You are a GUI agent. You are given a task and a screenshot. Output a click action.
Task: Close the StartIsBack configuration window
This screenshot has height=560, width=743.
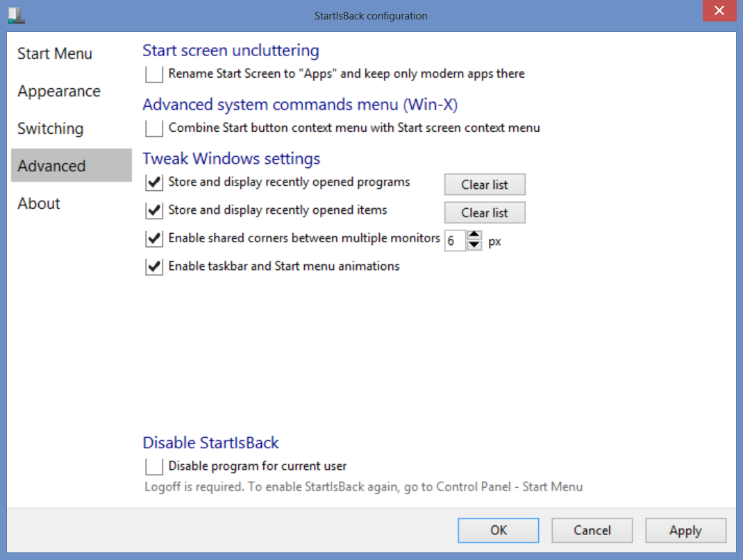[718, 14]
